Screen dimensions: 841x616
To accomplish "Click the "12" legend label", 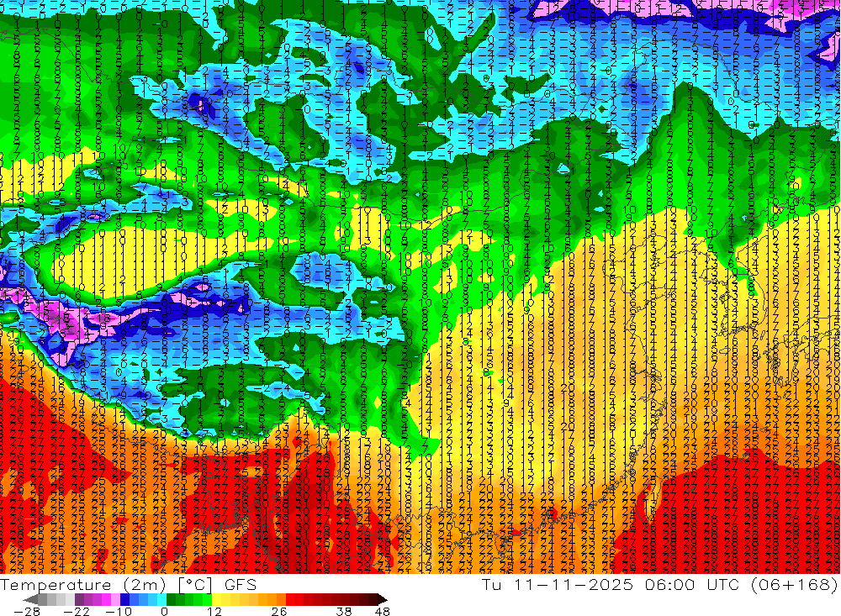I will (x=214, y=612).
